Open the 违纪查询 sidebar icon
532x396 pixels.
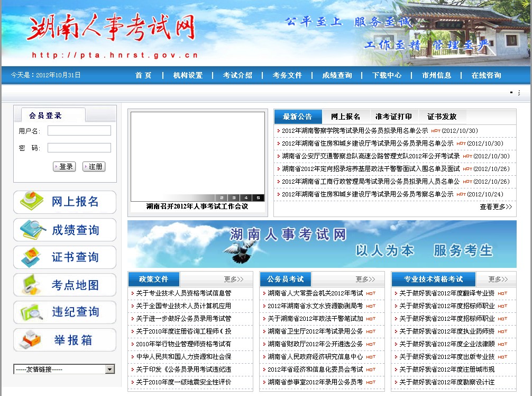click(x=65, y=312)
